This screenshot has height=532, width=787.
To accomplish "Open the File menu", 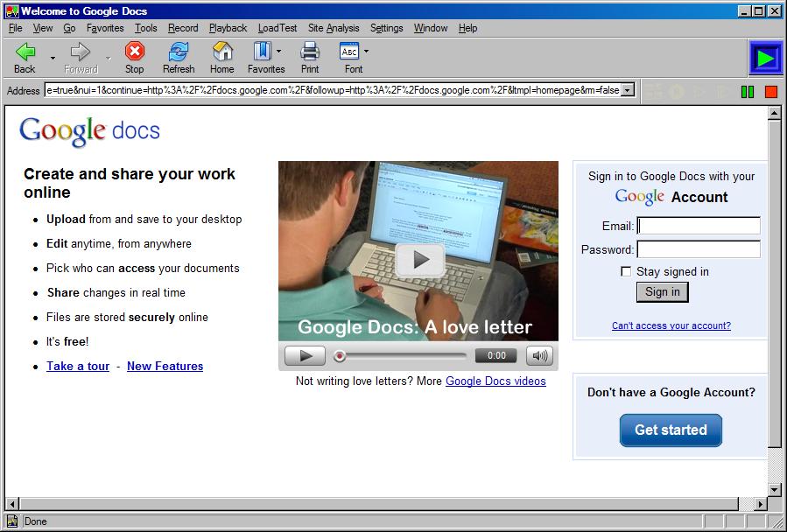I will (16, 28).
